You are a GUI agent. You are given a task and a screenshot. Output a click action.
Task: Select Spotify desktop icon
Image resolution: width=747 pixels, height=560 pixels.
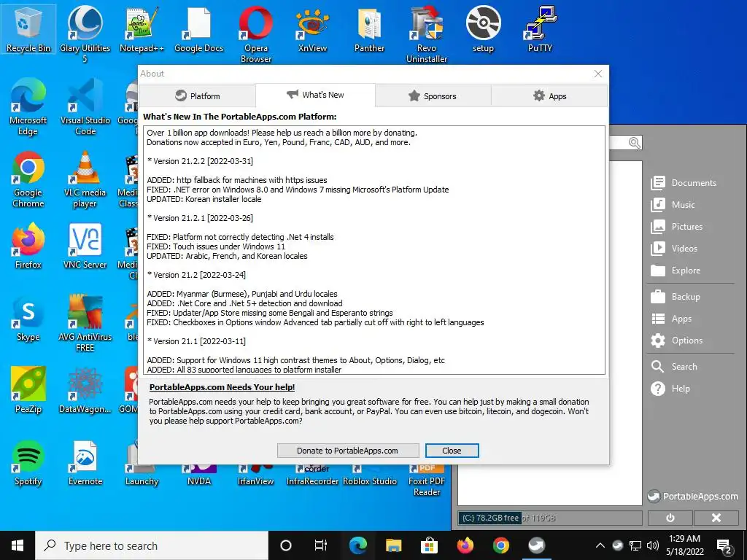[28, 463]
